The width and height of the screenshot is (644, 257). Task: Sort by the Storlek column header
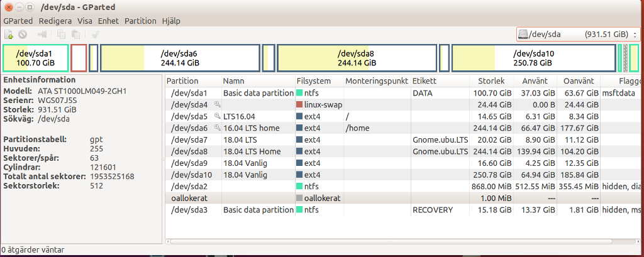coord(491,81)
